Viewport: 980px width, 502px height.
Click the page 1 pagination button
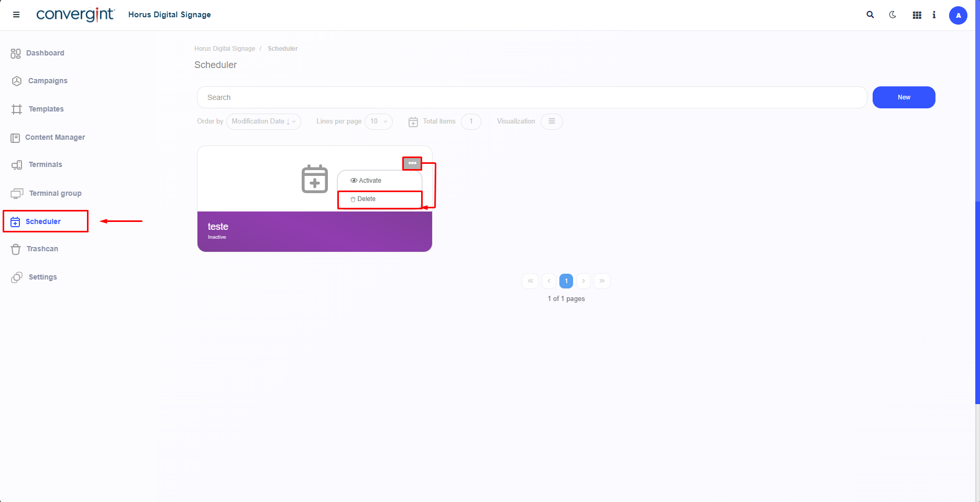(566, 281)
